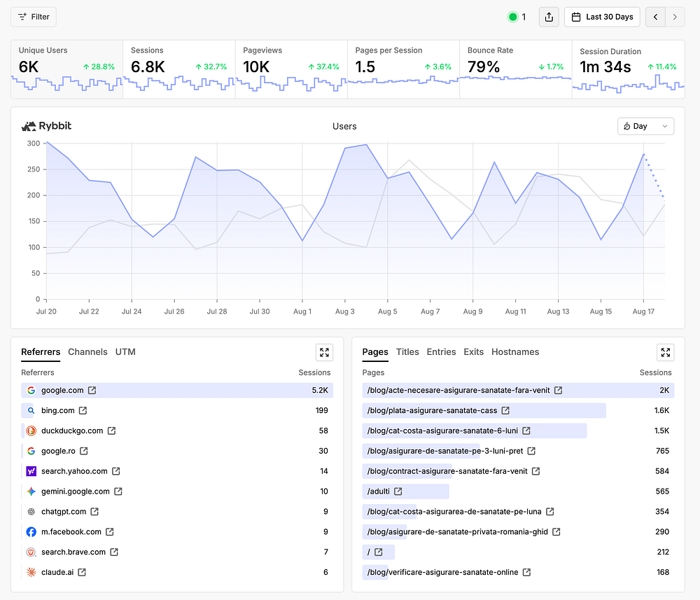Open the Filter button

[x=34, y=17]
